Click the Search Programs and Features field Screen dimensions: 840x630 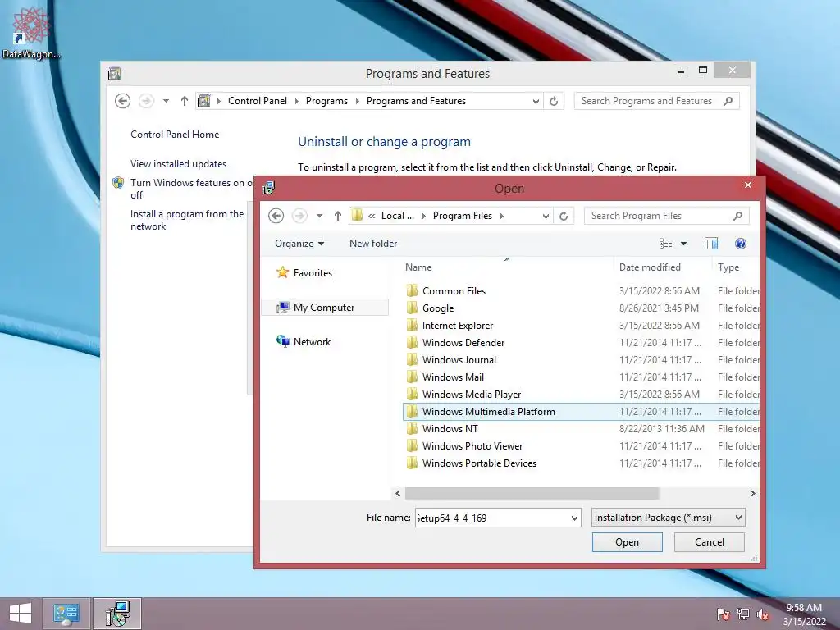tap(657, 101)
